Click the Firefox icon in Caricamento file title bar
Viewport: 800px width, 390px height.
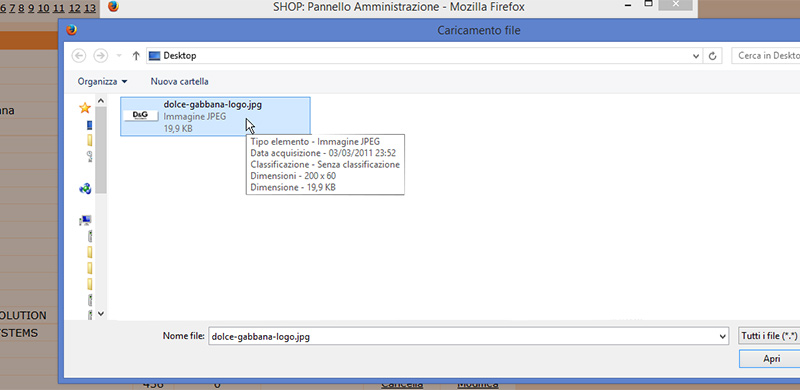tap(72, 30)
